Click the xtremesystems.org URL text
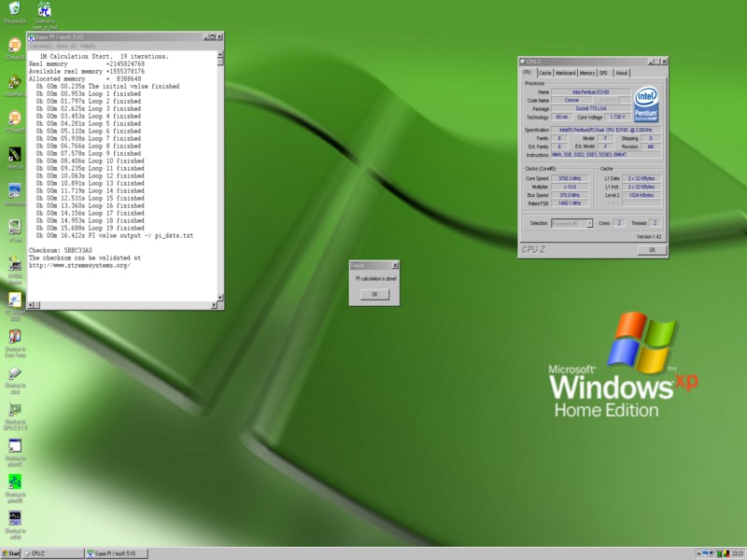Screen dimensions: 747x560 click(79, 266)
